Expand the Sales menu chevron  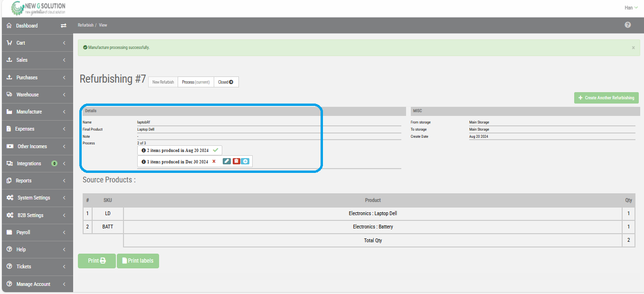tap(64, 60)
